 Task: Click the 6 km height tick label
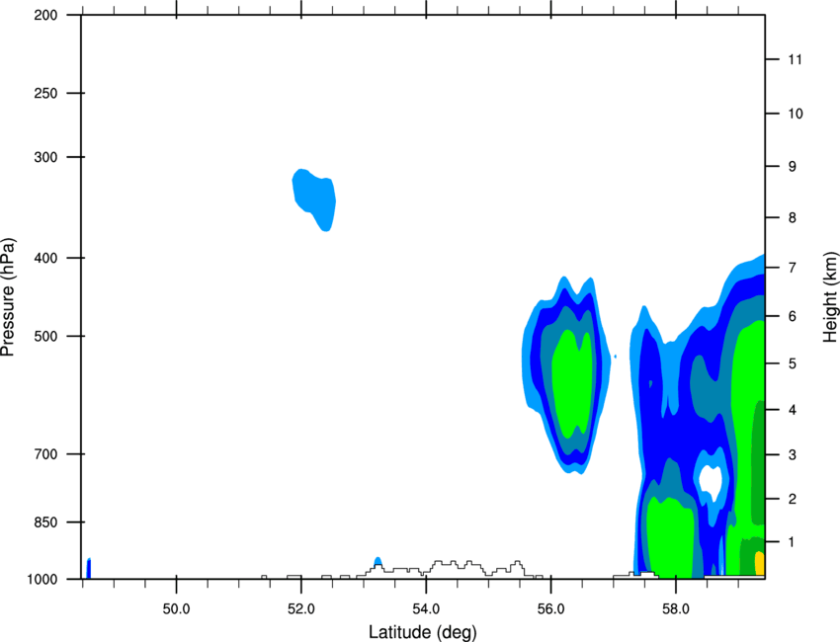[793, 316]
